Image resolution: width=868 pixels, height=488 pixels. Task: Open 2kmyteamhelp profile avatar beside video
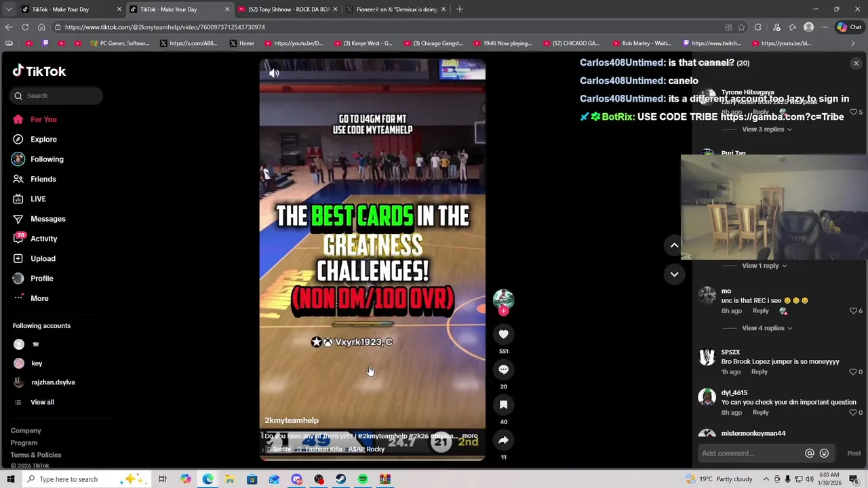(503, 299)
